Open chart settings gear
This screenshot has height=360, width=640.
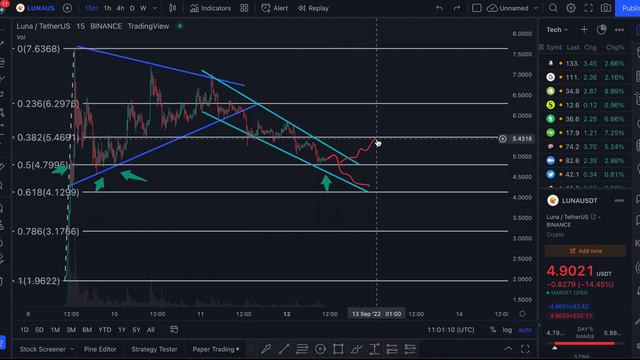[x=571, y=8]
